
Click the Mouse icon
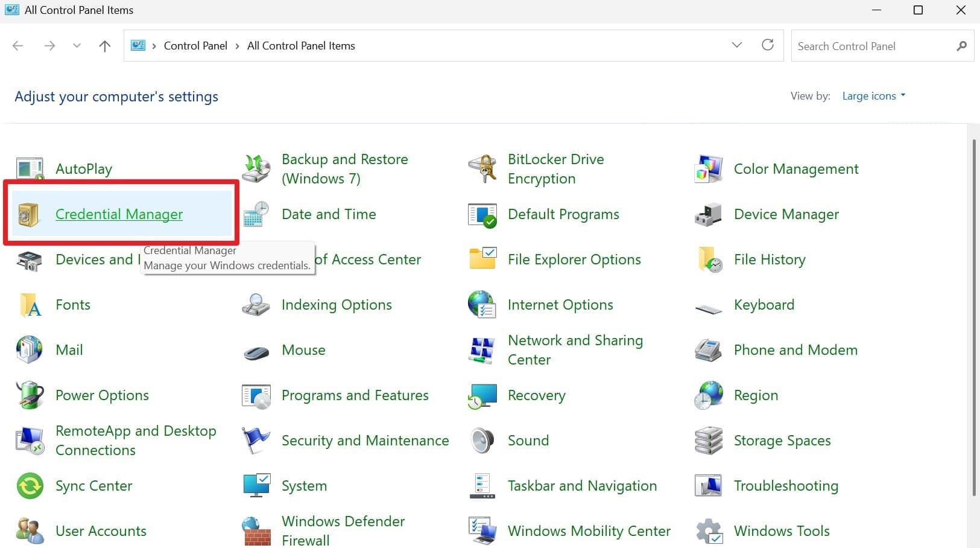256,352
